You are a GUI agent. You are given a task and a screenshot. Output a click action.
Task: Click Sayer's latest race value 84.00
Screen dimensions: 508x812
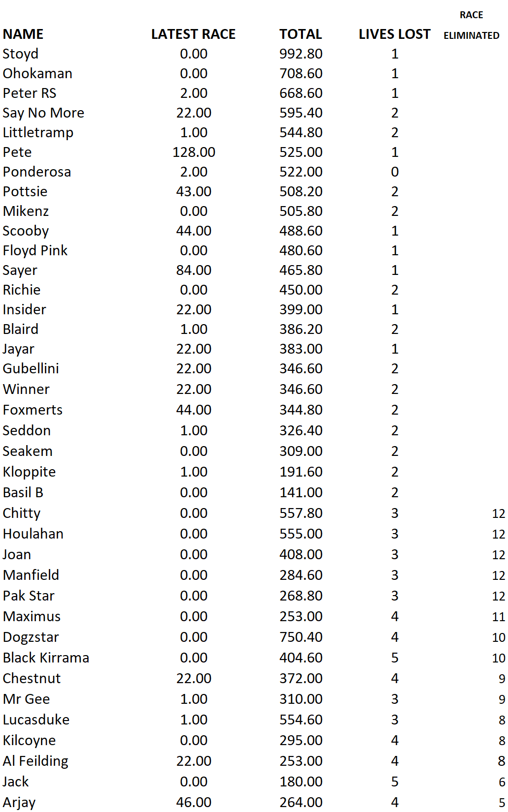coord(194,270)
